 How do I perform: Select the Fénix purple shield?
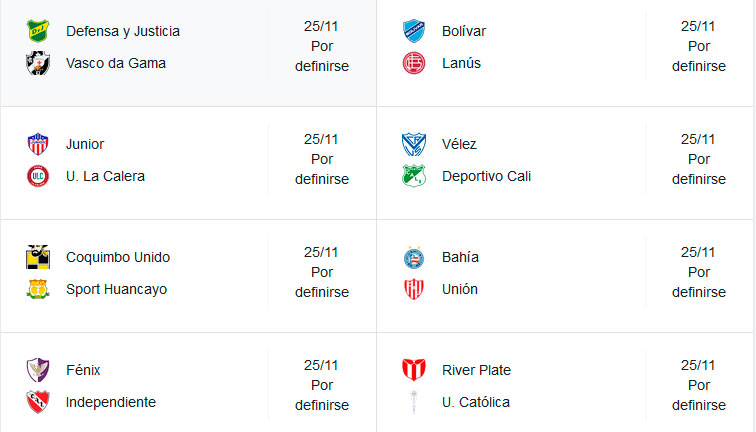click(38, 370)
